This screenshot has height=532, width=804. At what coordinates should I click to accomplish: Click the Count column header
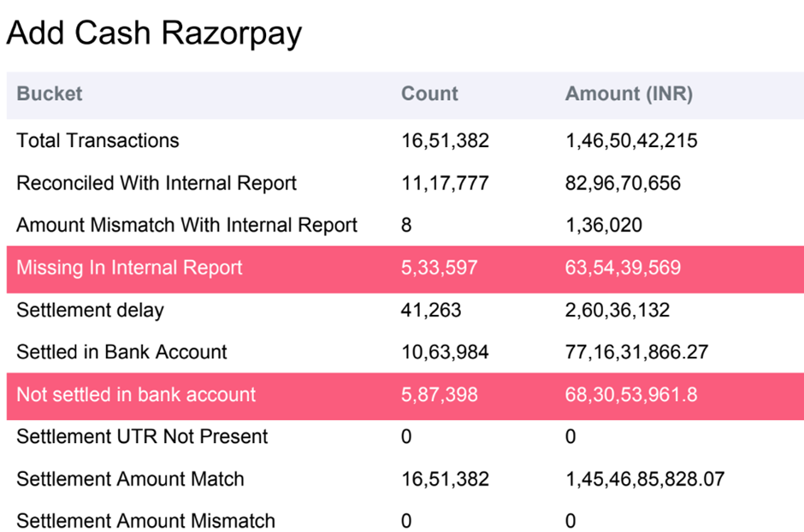(x=429, y=94)
